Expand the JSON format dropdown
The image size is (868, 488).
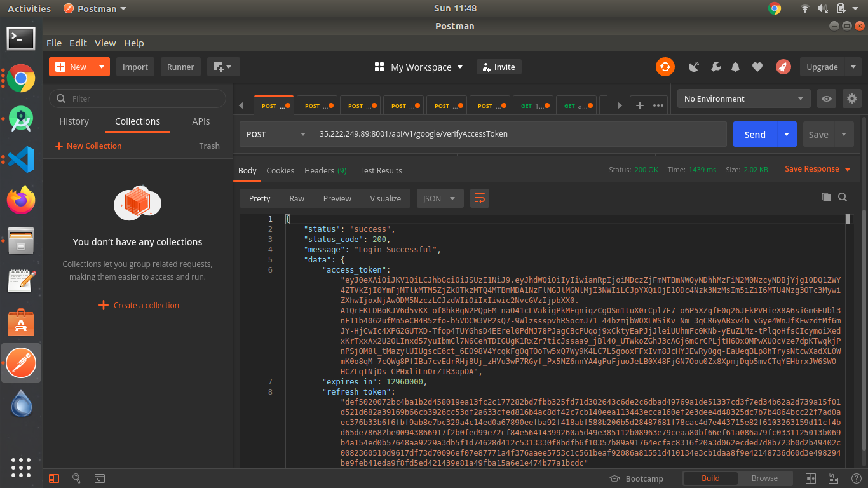tap(439, 198)
